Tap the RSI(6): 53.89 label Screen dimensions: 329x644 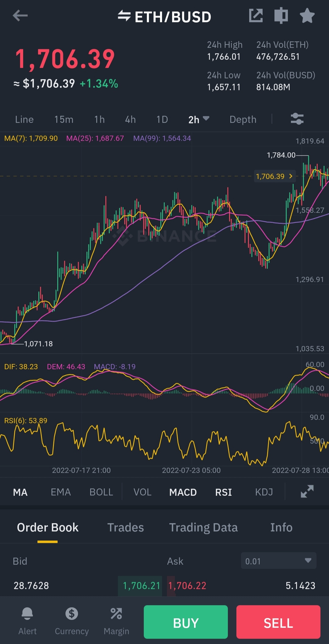pyautogui.click(x=26, y=421)
